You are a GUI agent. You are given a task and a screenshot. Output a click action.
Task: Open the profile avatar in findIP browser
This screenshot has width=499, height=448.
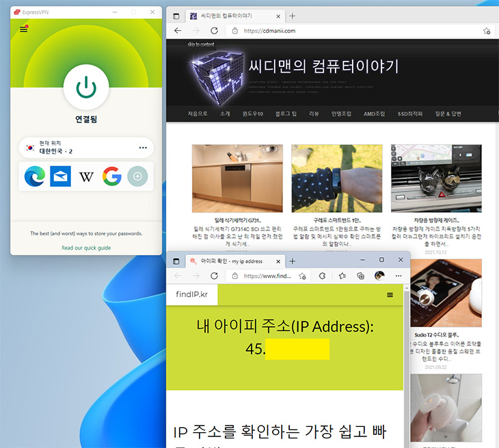tap(379, 276)
